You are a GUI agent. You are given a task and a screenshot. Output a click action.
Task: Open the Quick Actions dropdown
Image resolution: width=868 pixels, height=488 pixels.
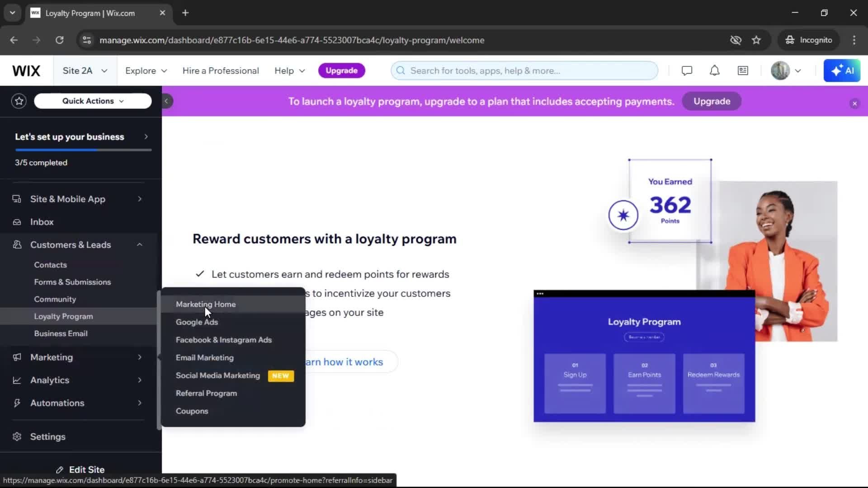(93, 101)
